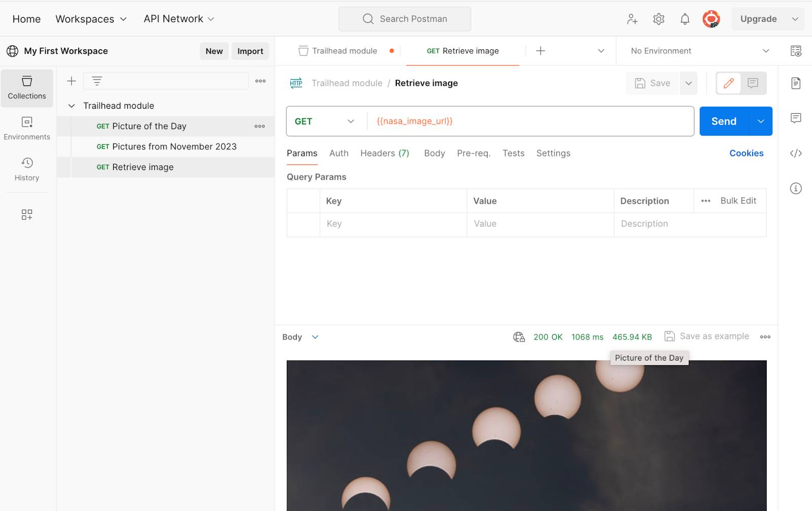812x511 pixels.
Task: Go to Home
Action: pos(26,19)
